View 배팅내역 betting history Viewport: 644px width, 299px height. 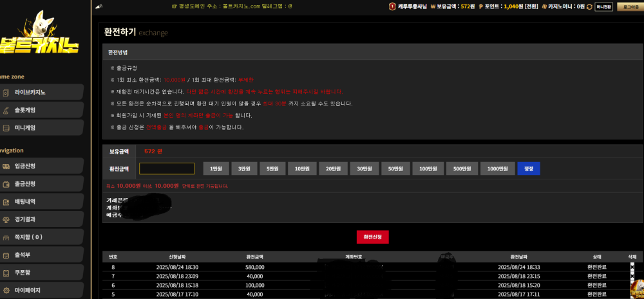[41, 202]
